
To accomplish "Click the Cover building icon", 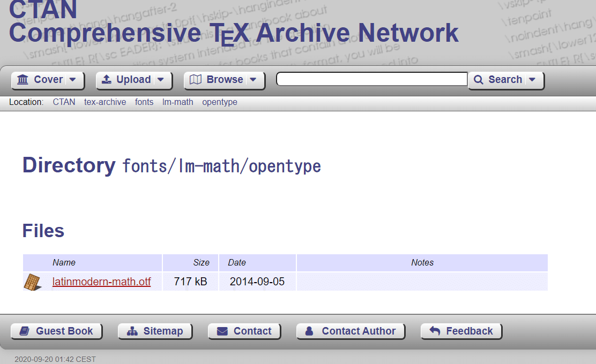I will pyautogui.click(x=23, y=79).
